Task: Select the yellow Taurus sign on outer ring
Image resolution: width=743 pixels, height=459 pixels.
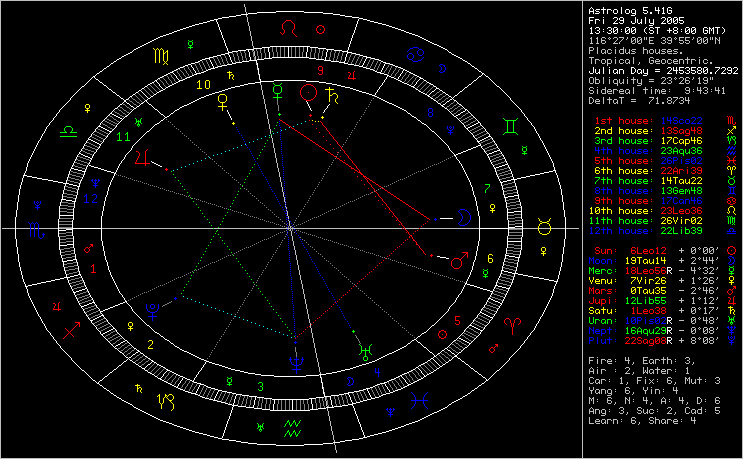Action: [545, 228]
